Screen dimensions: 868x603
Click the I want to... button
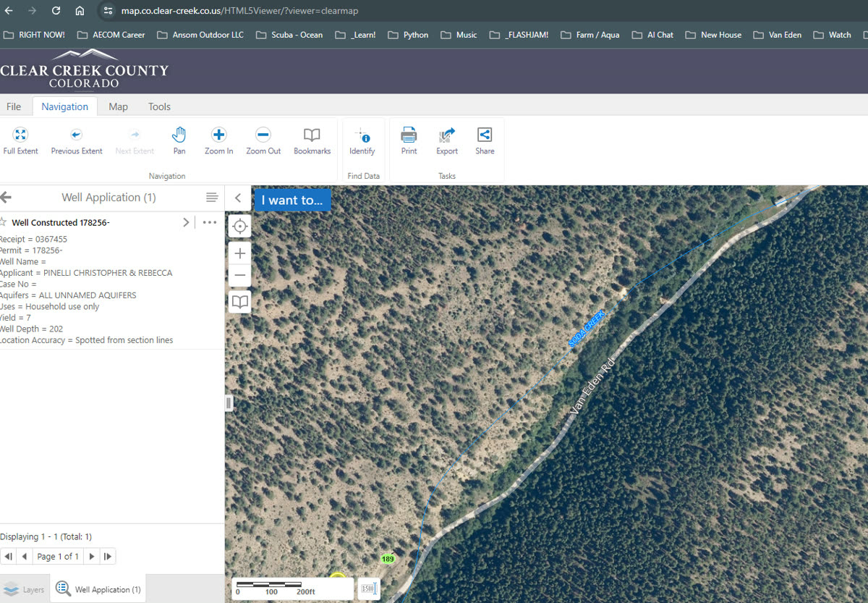pos(292,201)
